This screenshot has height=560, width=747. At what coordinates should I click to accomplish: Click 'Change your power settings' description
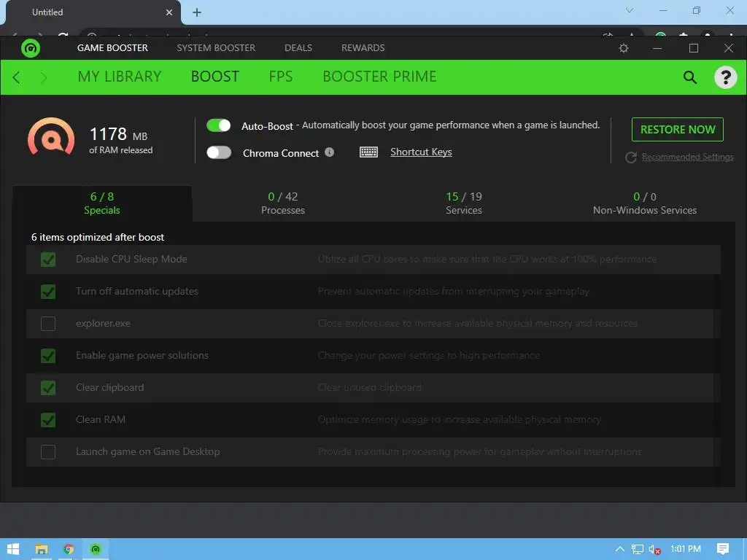[x=429, y=355]
